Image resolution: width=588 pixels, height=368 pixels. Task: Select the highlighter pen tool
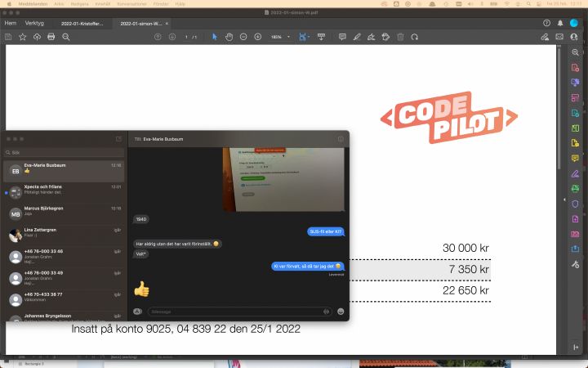(x=357, y=37)
